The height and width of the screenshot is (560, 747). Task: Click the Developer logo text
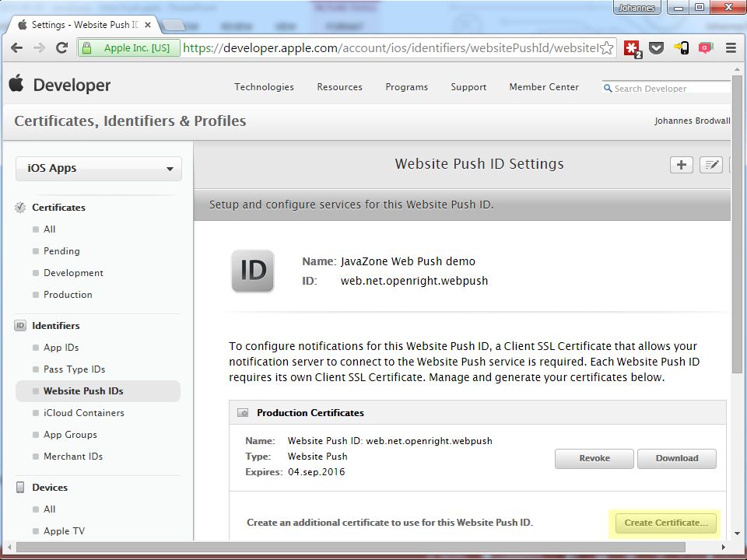tap(72, 85)
